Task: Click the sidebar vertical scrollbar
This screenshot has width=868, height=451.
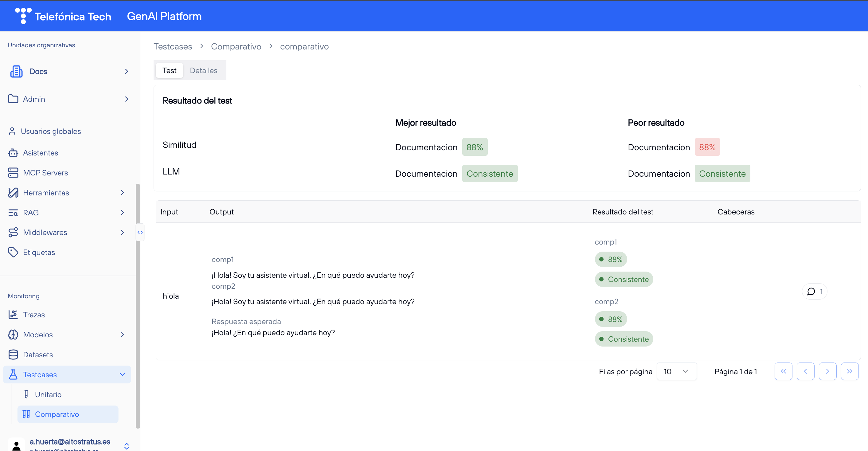Action: (x=138, y=303)
